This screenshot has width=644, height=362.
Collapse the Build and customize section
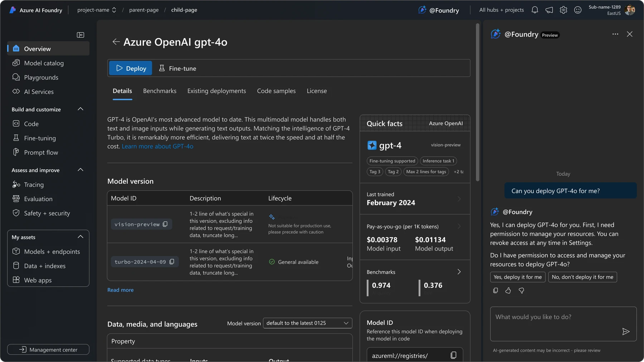[x=80, y=109]
